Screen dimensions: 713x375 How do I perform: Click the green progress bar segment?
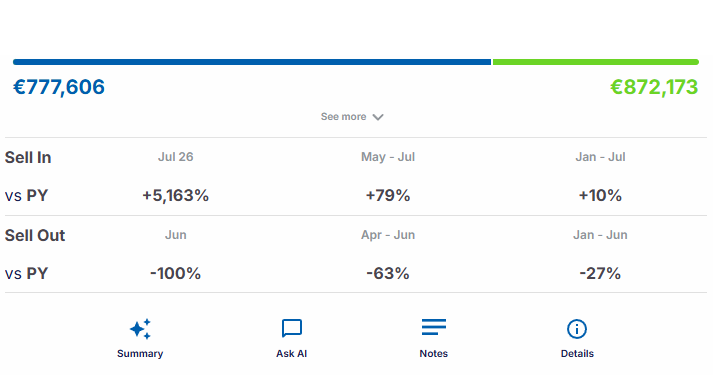596,62
